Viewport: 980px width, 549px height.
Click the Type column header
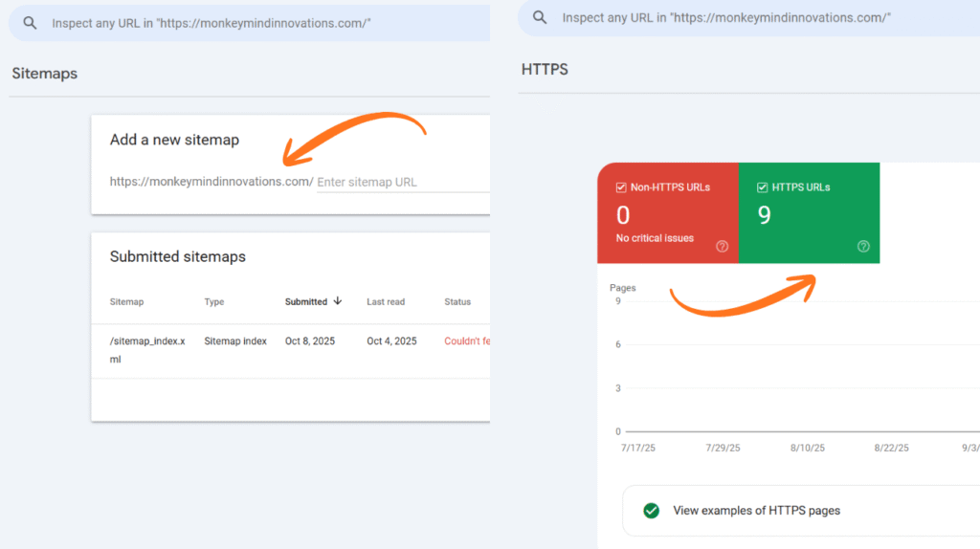[214, 302]
